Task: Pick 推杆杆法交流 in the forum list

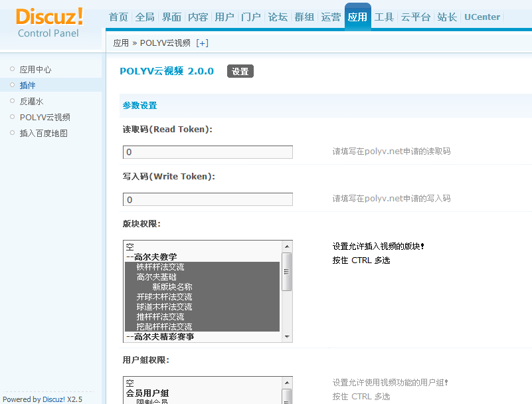Action: (x=160, y=317)
